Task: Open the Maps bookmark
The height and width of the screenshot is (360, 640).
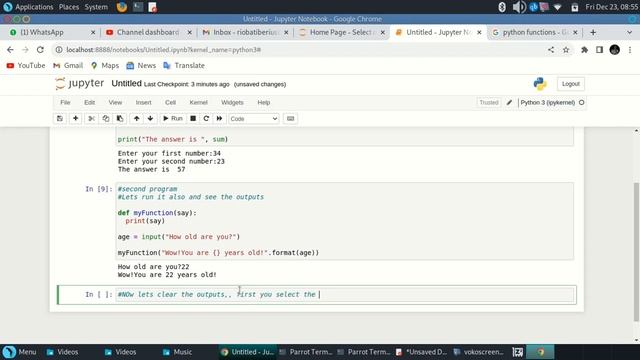Action: 105,65
